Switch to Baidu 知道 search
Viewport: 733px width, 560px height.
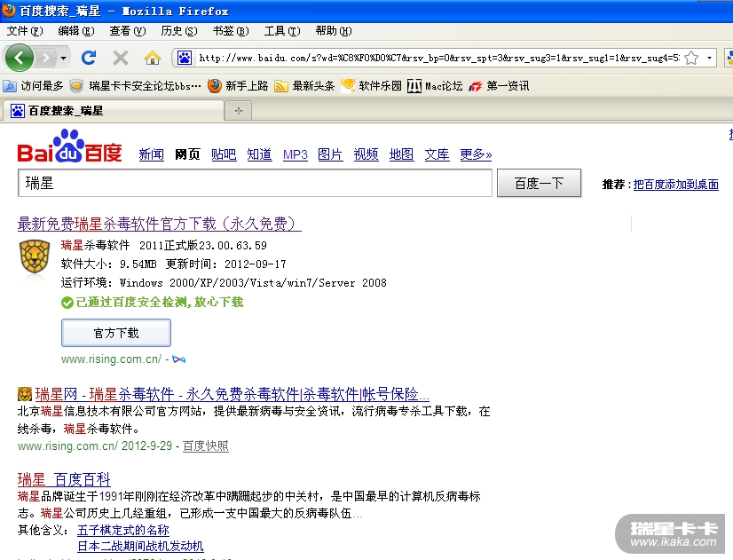(259, 154)
